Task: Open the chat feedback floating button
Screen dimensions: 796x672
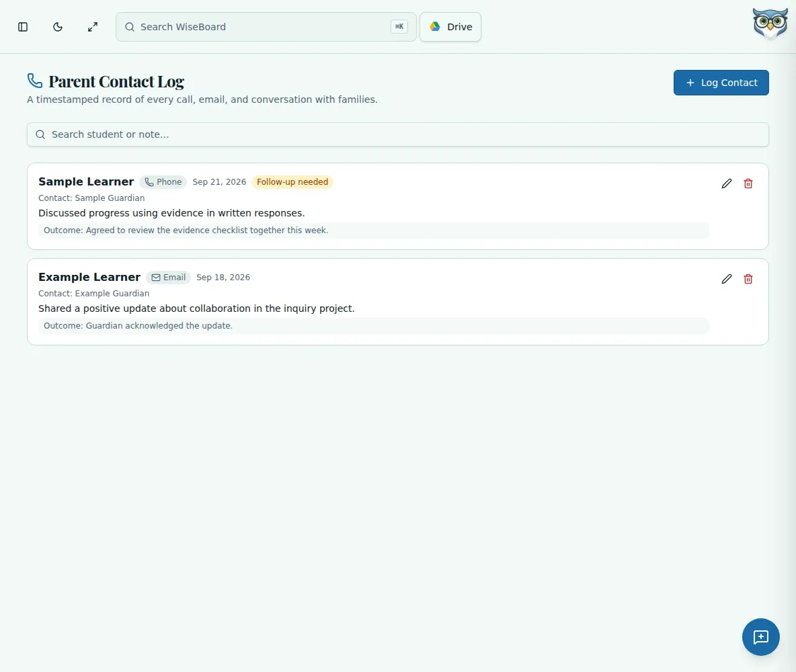Action: point(760,637)
